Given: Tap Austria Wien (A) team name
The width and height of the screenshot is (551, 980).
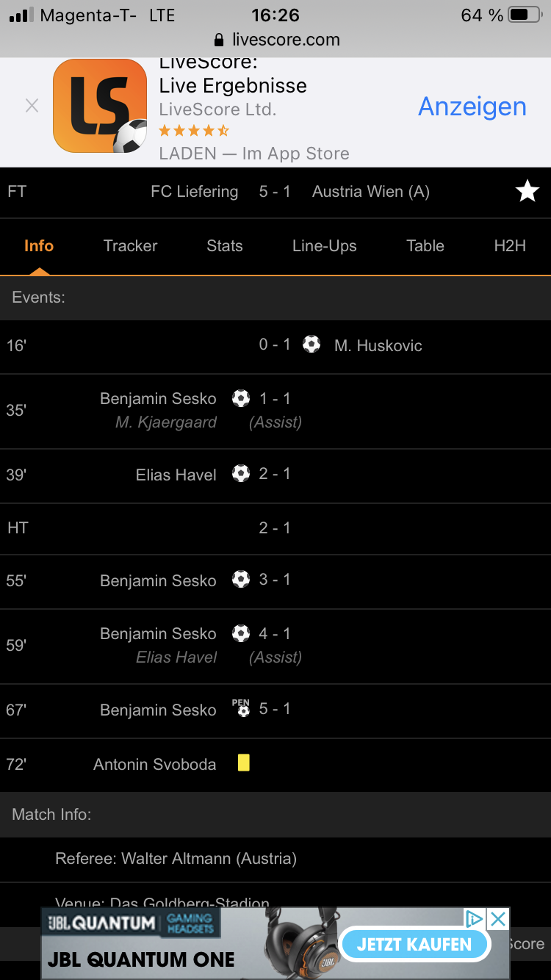Looking at the screenshot, I should tap(371, 192).
